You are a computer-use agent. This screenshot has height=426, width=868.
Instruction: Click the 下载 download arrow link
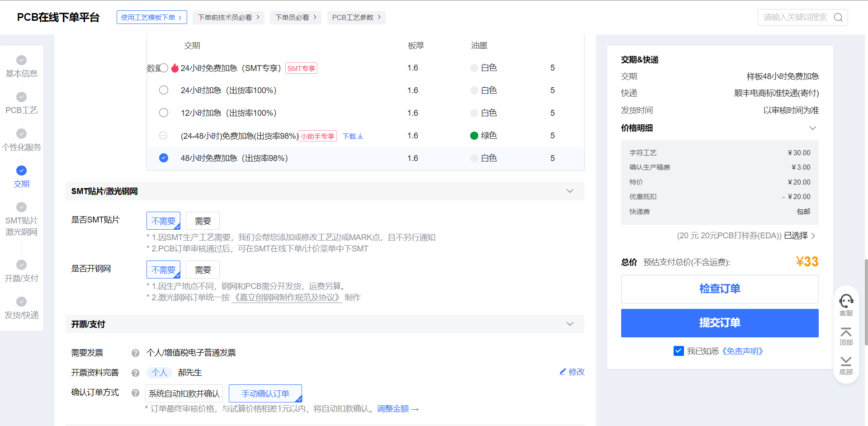click(353, 136)
